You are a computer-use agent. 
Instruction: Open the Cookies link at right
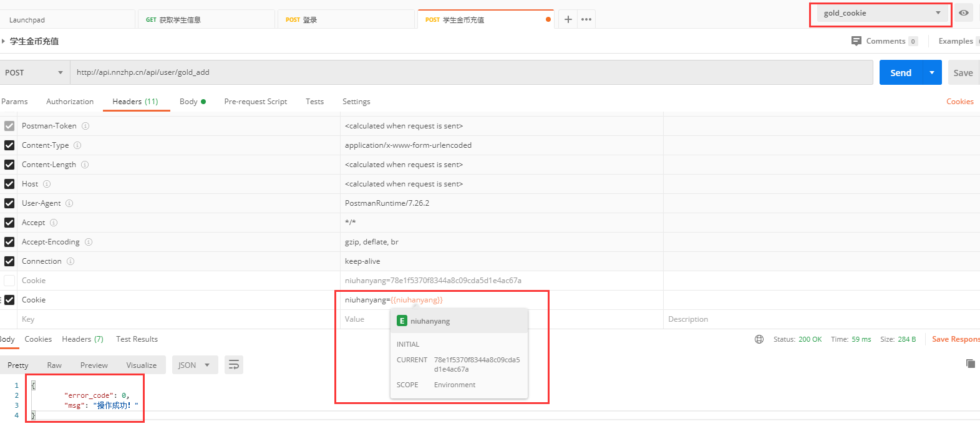coord(959,102)
